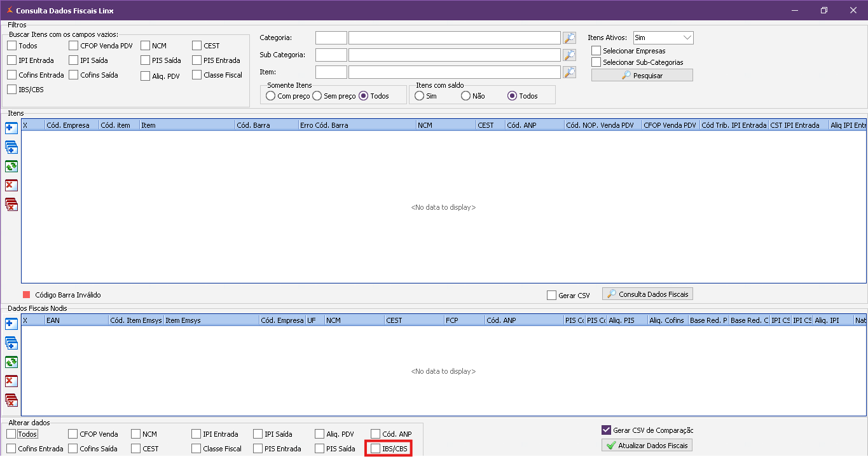Click Consulta Dados Fiscais button
The image size is (868, 457).
click(x=647, y=294)
